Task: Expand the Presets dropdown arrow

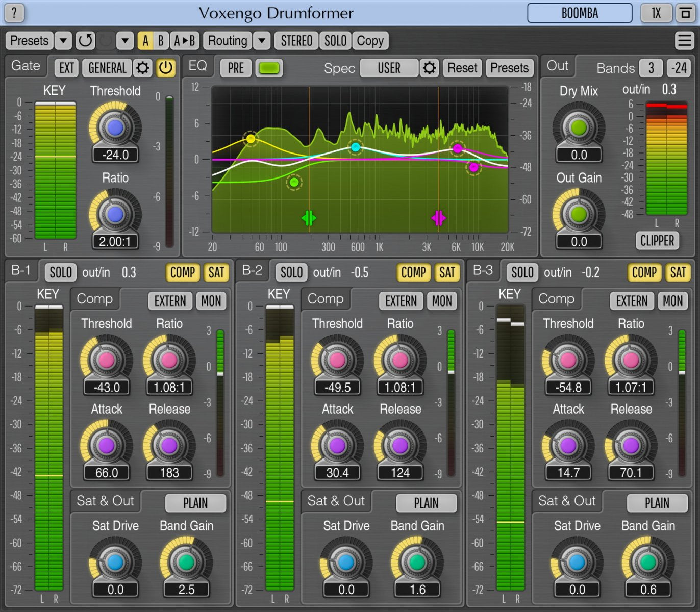Action: tap(63, 41)
